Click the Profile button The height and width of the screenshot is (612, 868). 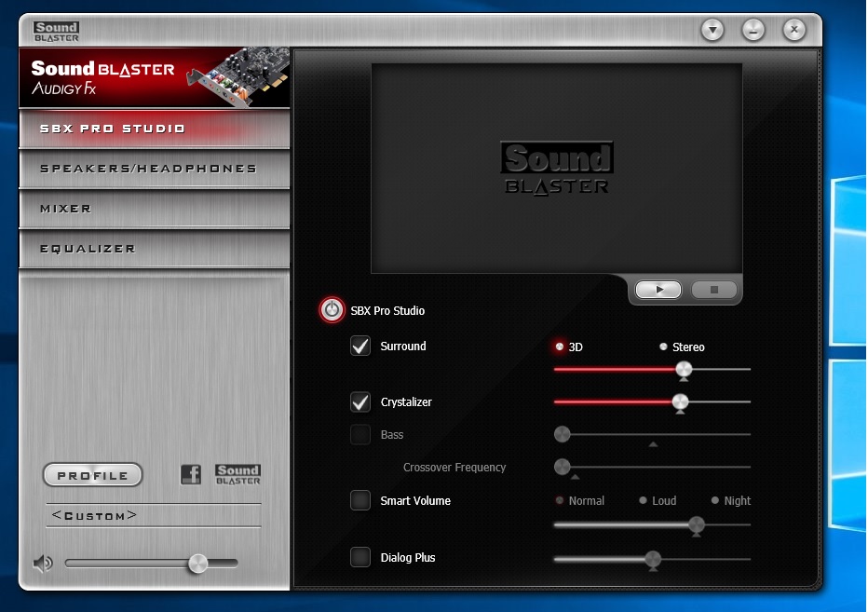click(92, 475)
